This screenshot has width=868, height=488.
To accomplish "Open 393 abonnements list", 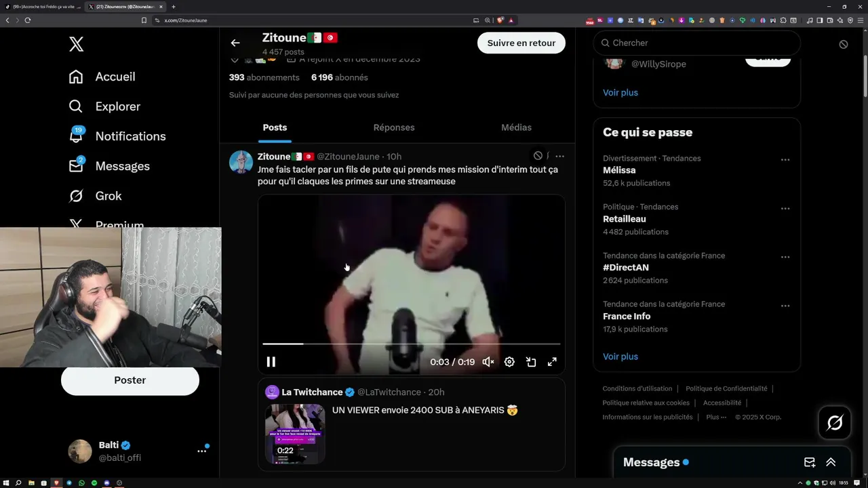I will (x=264, y=77).
